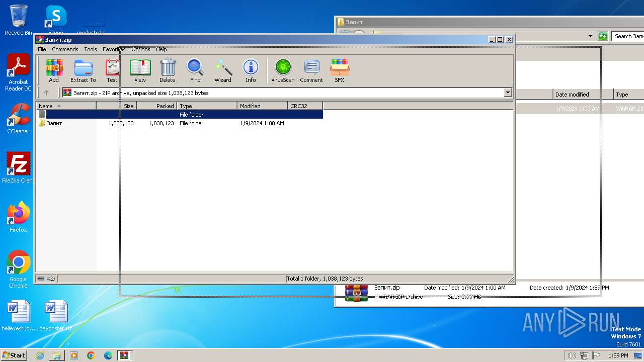Click the Extract To toolbar icon

[83, 70]
